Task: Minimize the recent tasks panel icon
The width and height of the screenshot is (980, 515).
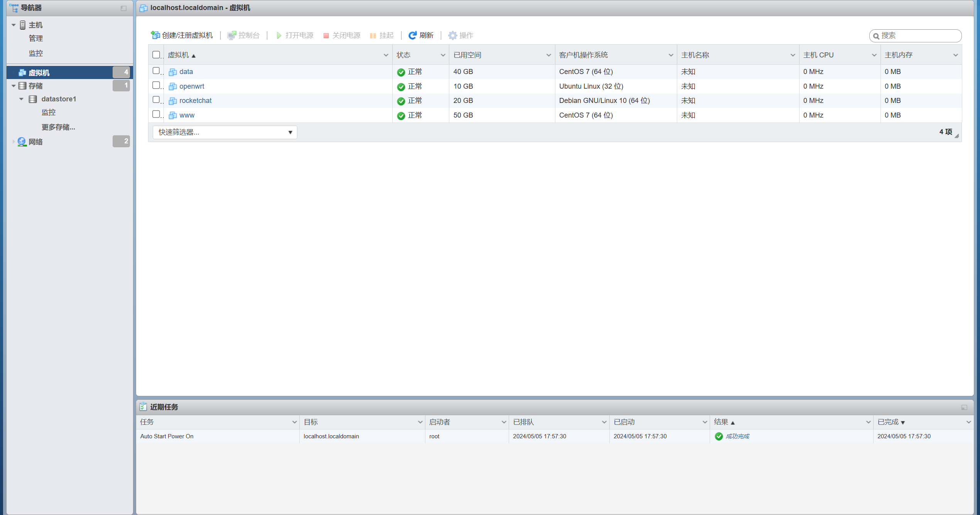Action: coord(964,407)
